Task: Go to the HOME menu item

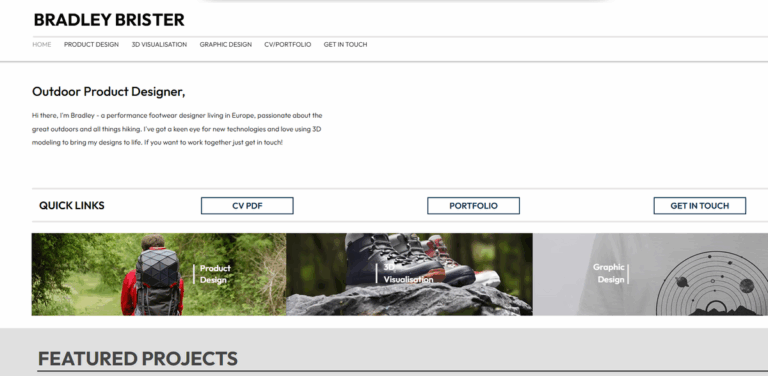Action: point(42,45)
